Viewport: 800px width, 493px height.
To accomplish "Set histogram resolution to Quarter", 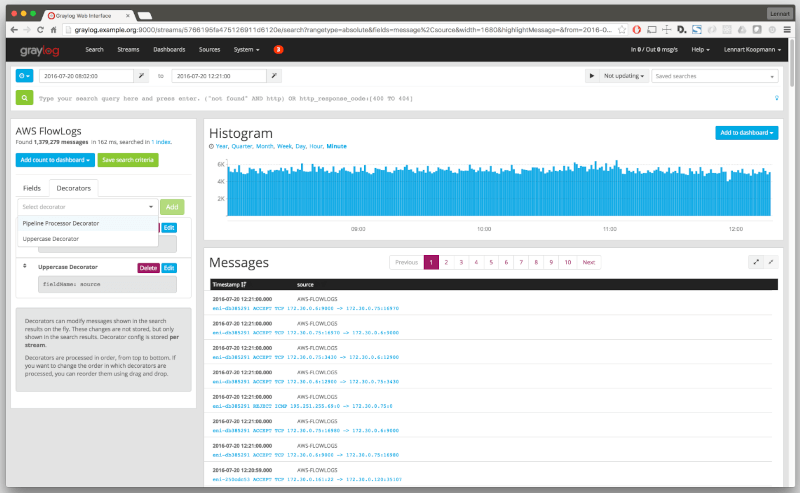I will [242, 146].
